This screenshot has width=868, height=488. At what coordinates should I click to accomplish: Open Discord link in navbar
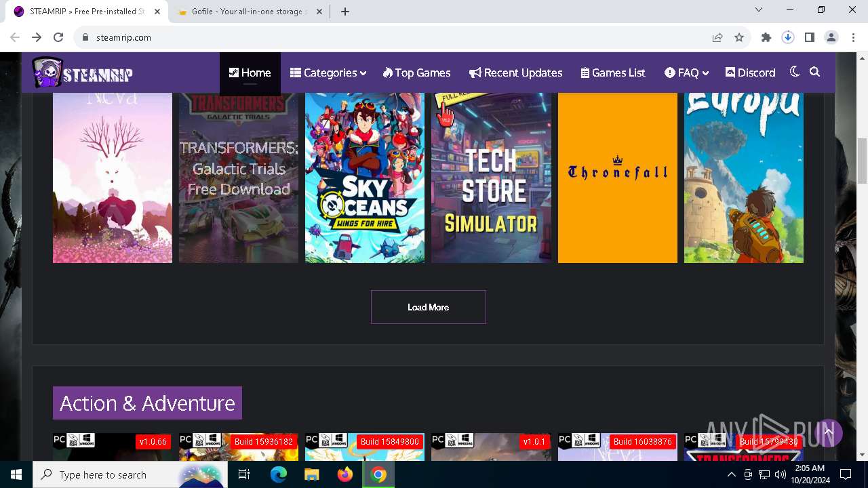coord(750,73)
